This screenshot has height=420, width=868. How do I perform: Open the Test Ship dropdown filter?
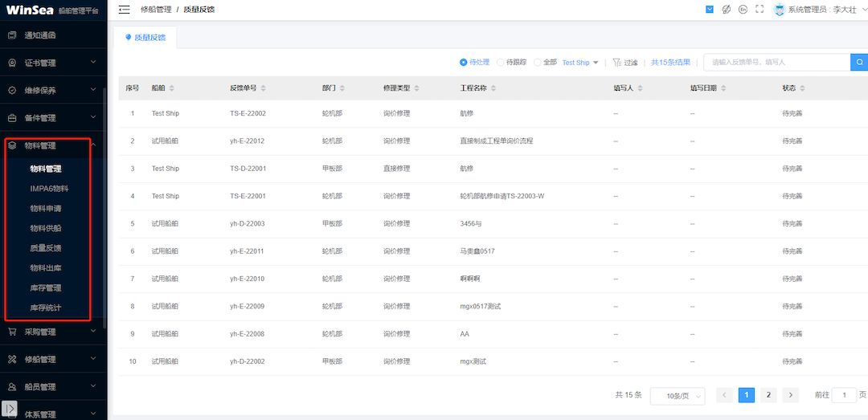coord(580,63)
